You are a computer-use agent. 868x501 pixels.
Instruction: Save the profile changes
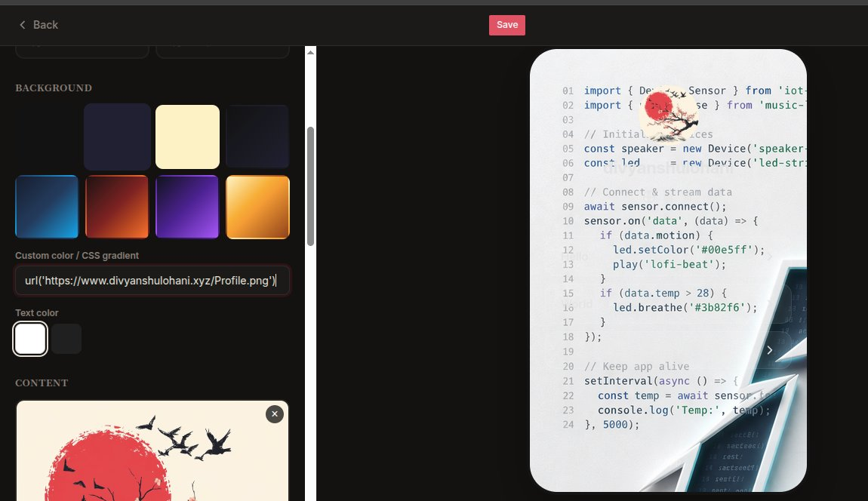[x=507, y=25]
